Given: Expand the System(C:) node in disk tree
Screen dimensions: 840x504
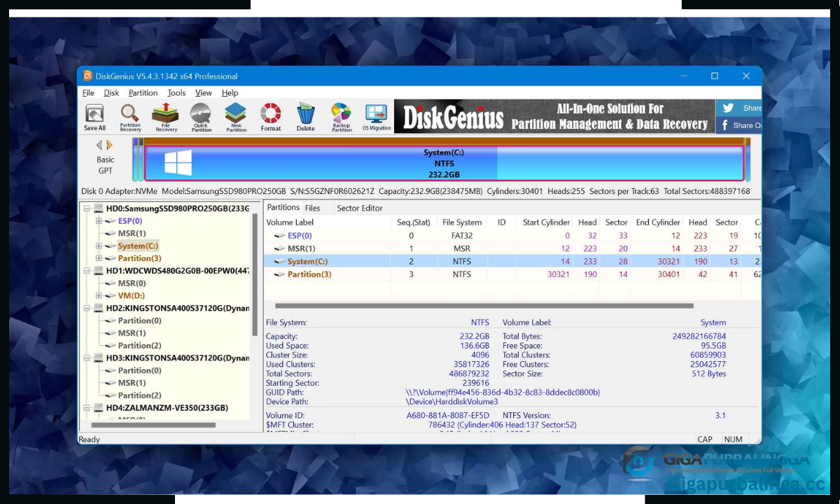Looking at the screenshot, I should point(99,246).
